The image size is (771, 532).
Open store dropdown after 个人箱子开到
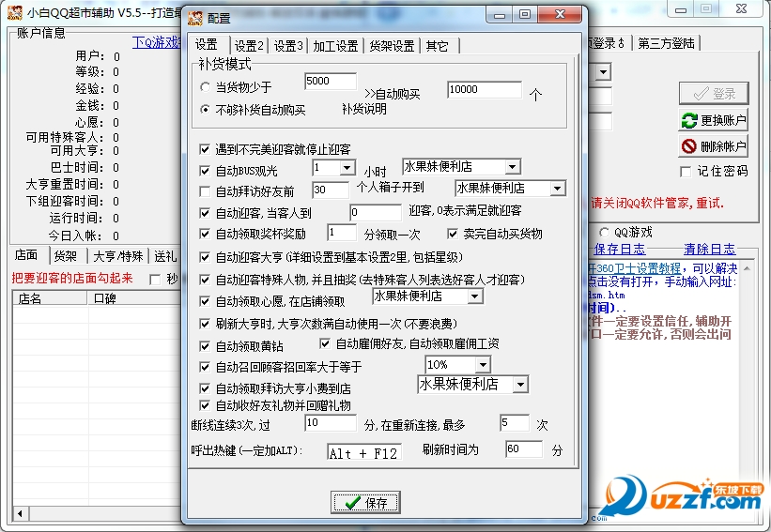point(558,189)
